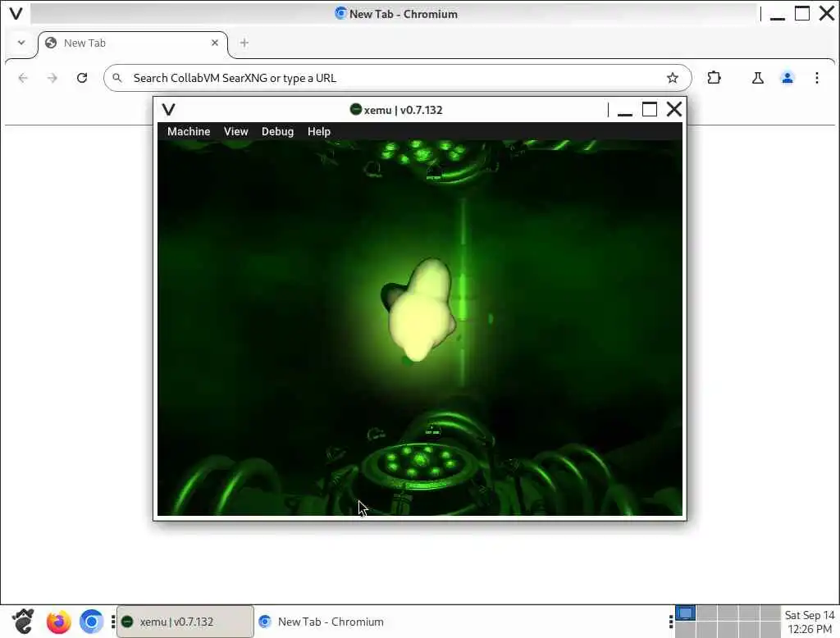840x638 pixels.
Task: Open the Chromium extensions puzzle icon
Action: pyautogui.click(x=714, y=78)
